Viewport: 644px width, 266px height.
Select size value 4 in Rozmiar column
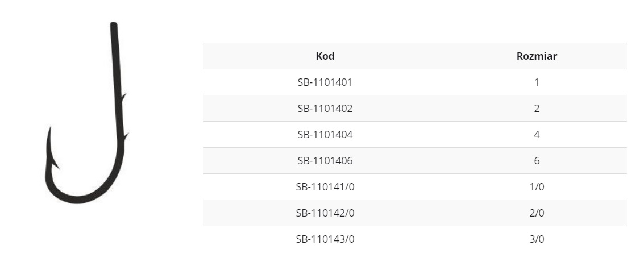pos(537,135)
